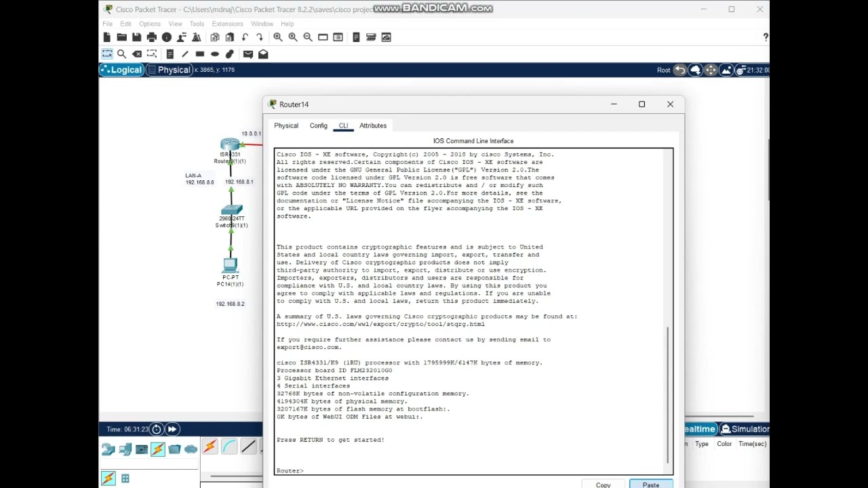The height and width of the screenshot is (488, 868).
Task: Click the ISR4331 router on canvas
Action: [230, 144]
